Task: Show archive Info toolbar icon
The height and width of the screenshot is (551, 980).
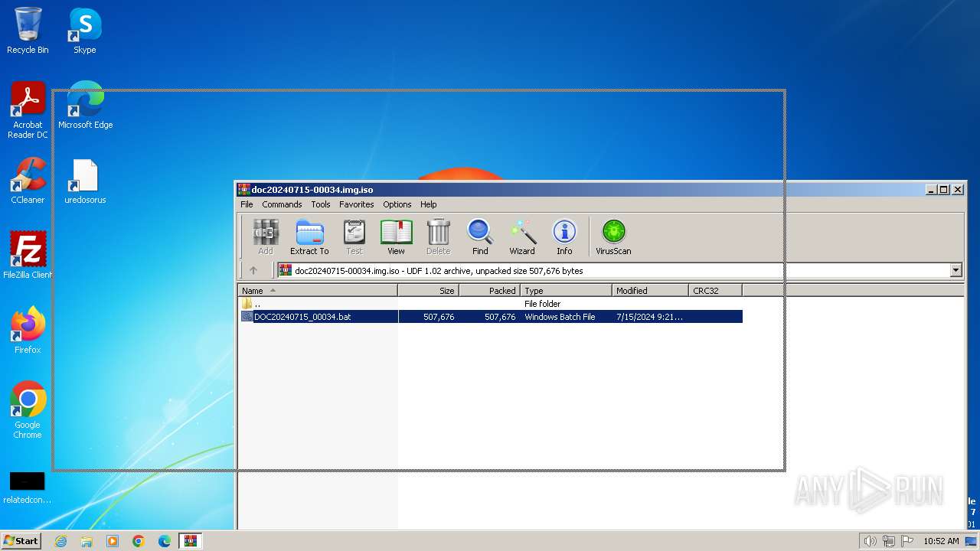Action: 564,236
